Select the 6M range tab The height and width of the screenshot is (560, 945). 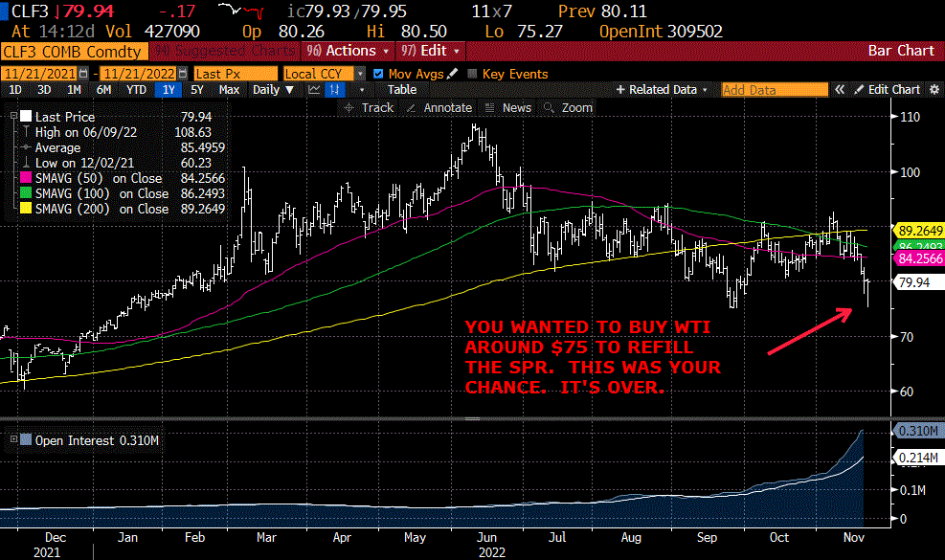(103, 90)
